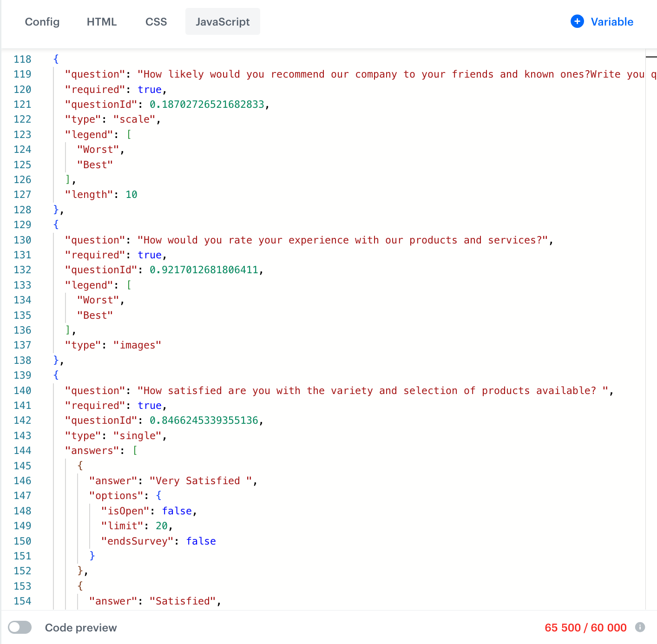Select the "images" type value on line 137
Viewport: 657px width, 644px height.
(x=137, y=345)
